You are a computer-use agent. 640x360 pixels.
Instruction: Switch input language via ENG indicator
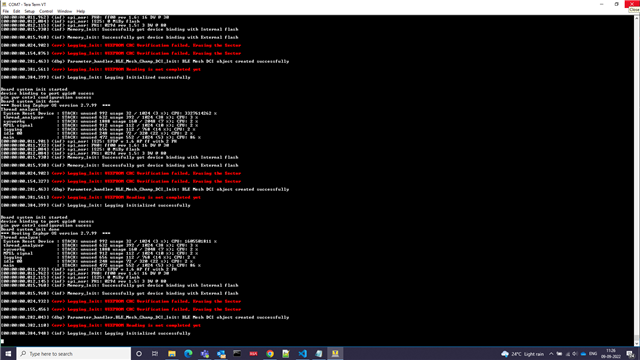point(593,354)
